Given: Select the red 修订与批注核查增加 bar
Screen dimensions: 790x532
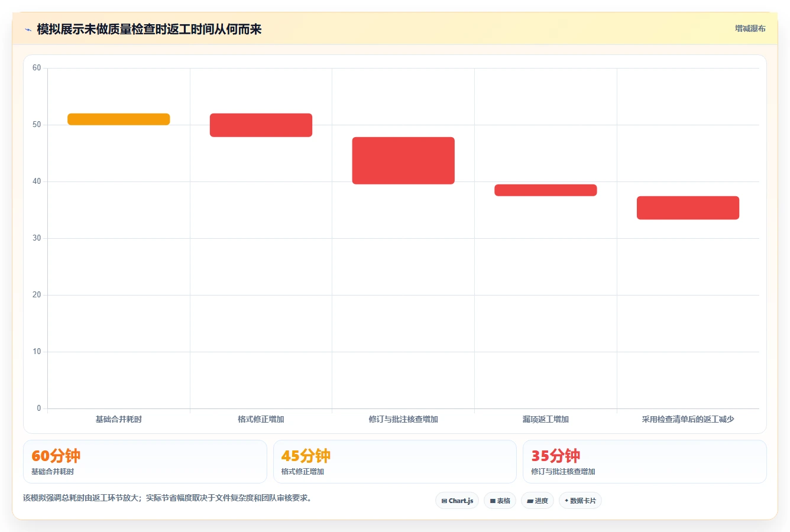Looking at the screenshot, I should pyautogui.click(x=403, y=161).
